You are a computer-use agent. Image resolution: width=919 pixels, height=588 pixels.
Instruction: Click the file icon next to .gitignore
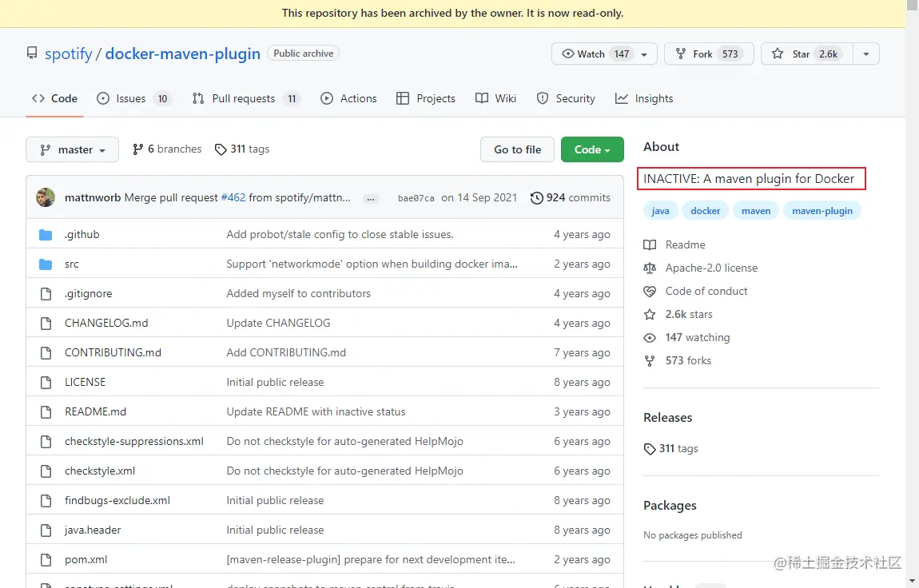click(46, 294)
